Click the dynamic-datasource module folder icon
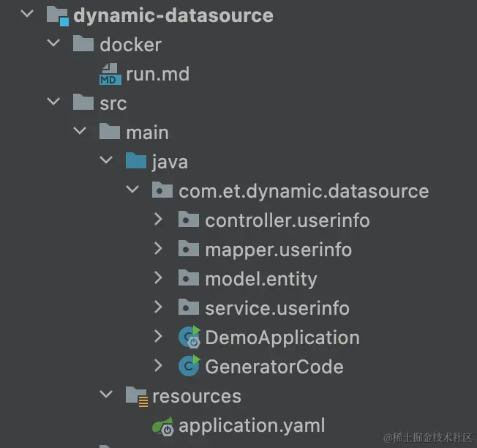The width and height of the screenshot is (477, 448). tap(57, 15)
